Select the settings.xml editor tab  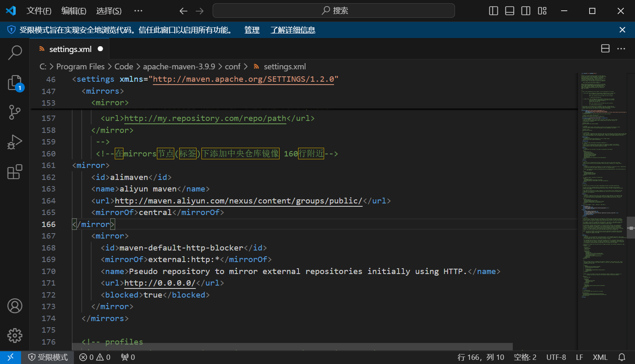[70, 49]
